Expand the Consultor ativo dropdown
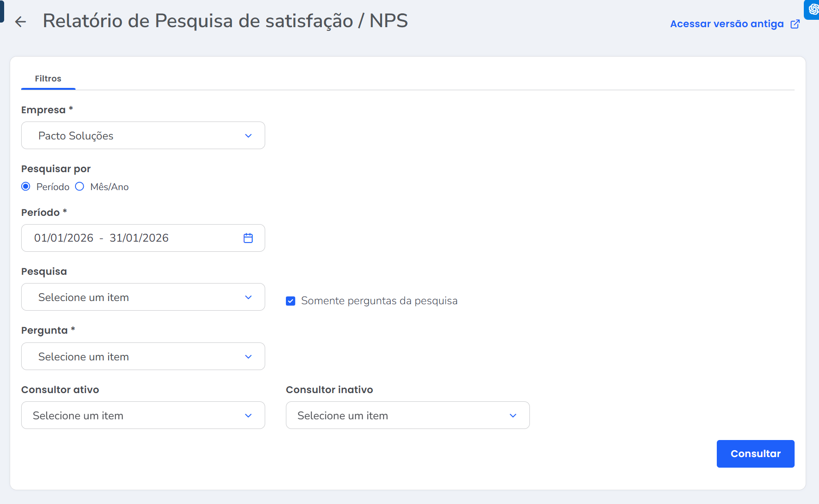Image resolution: width=819 pixels, height=504 pixels. [x=143, y=416]
